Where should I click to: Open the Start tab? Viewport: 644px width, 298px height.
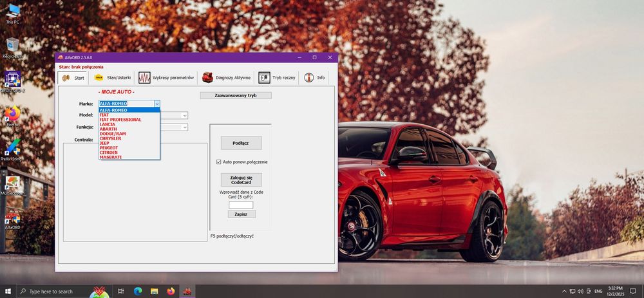tap(73, 78)
